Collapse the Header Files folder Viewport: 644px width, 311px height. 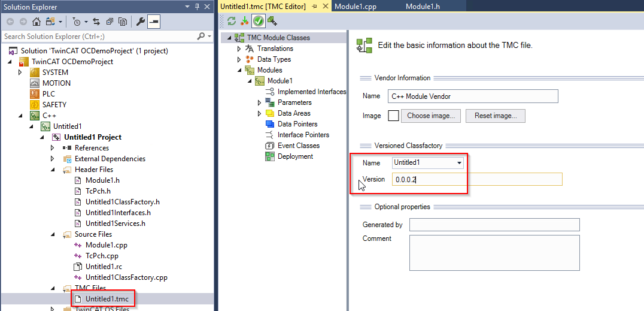(x=52, y=170)
